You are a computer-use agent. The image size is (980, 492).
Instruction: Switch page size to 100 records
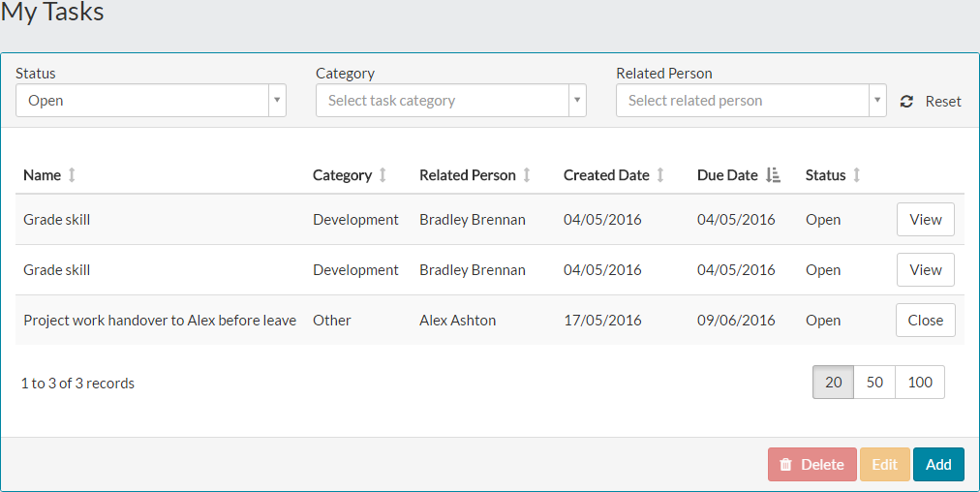[x=920, y=383]
